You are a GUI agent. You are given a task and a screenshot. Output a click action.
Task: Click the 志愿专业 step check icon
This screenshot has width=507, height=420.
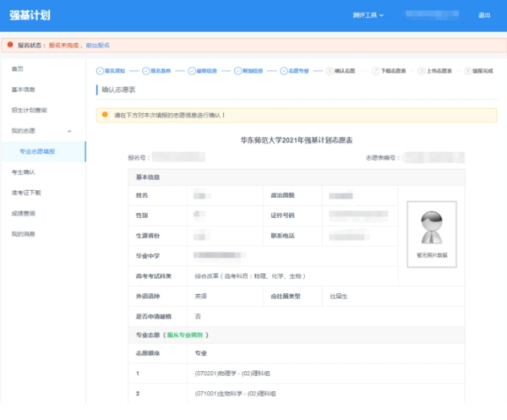284,71
